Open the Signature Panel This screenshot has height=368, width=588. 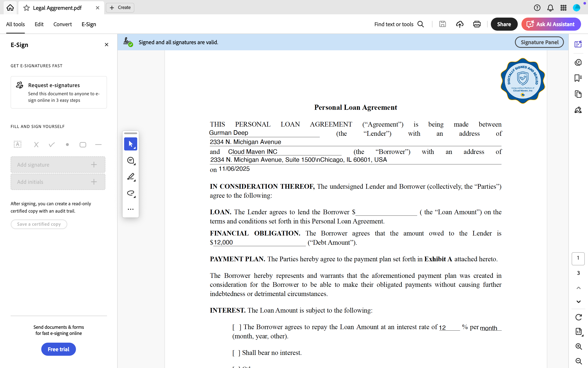tap(539, 42)
